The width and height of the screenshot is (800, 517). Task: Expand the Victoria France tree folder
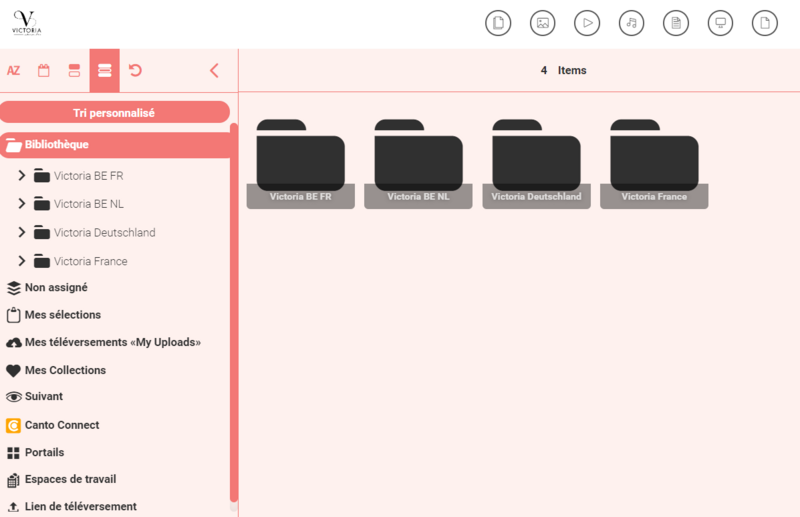(x=22, y=261)
